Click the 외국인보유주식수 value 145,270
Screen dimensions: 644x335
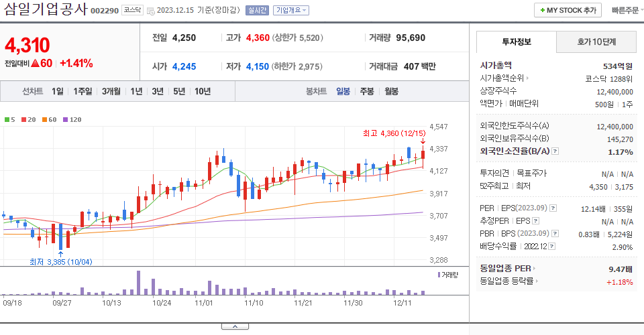tap(620, 139)
